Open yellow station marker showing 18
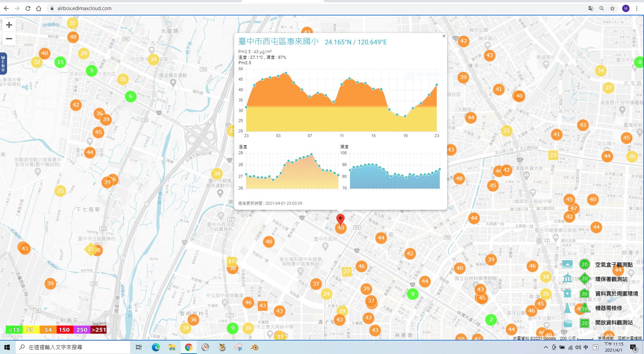Screen dimensions: 644x354 546,277
